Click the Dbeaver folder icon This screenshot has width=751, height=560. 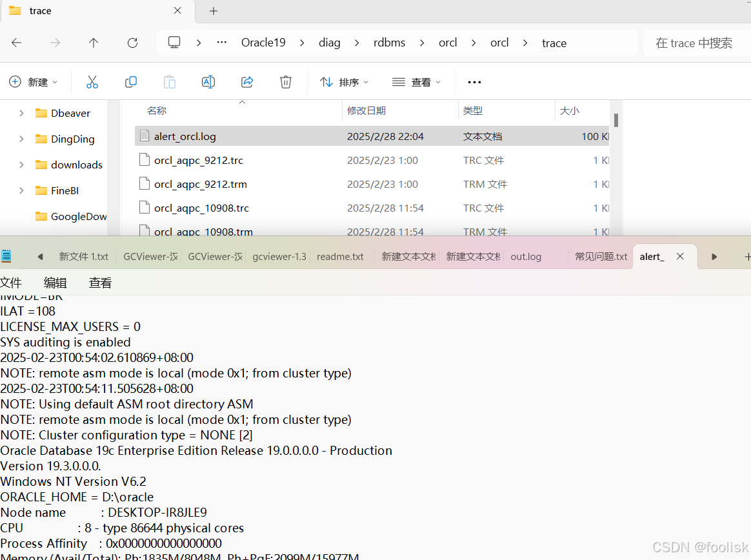(41, 113)
